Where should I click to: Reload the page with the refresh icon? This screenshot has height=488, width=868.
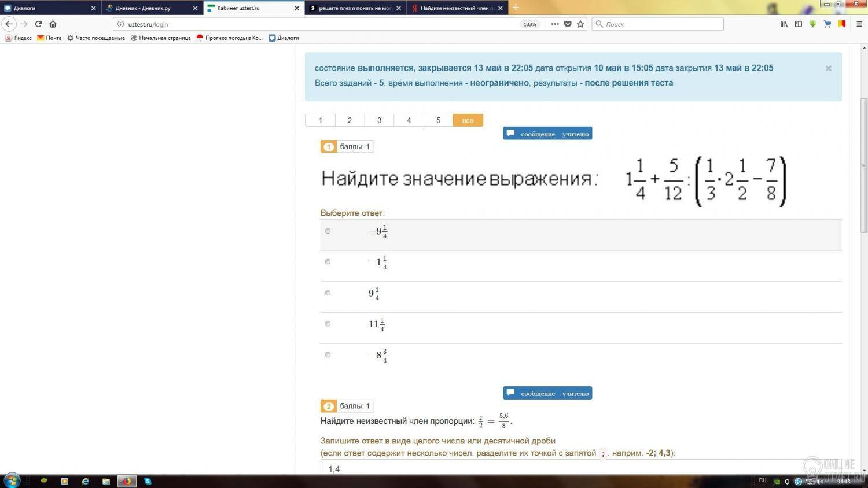click(38, 24)
